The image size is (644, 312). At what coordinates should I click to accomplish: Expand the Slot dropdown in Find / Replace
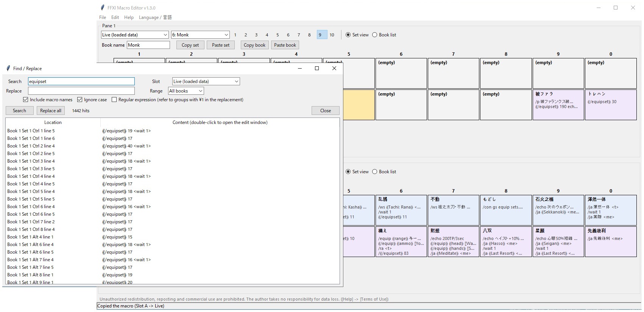point(206,82)
